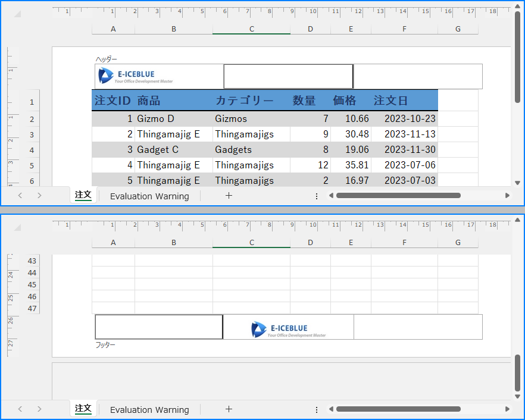Add a new sheet in the bottom window
Image resolution: width=525 pixels, height=420 pixels.
[229, 409]
